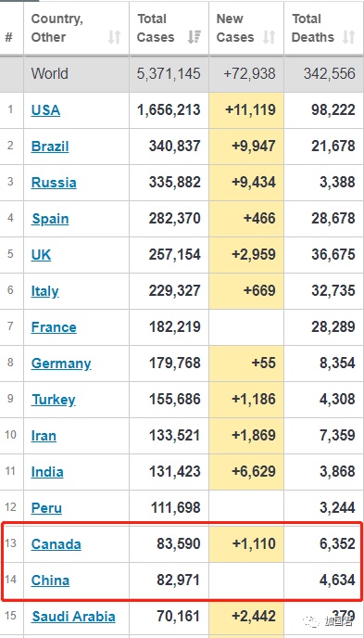Sort by Country column arrows icon
This screenshot has width=364, height=638.
(115, 37)
